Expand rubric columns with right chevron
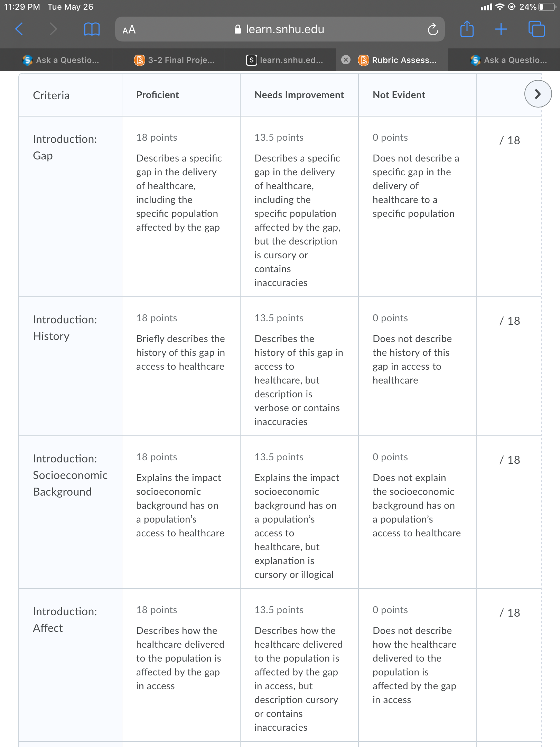The height and width of the screenshot is (747, 560). pyautogui.click(x=538, y=94)
